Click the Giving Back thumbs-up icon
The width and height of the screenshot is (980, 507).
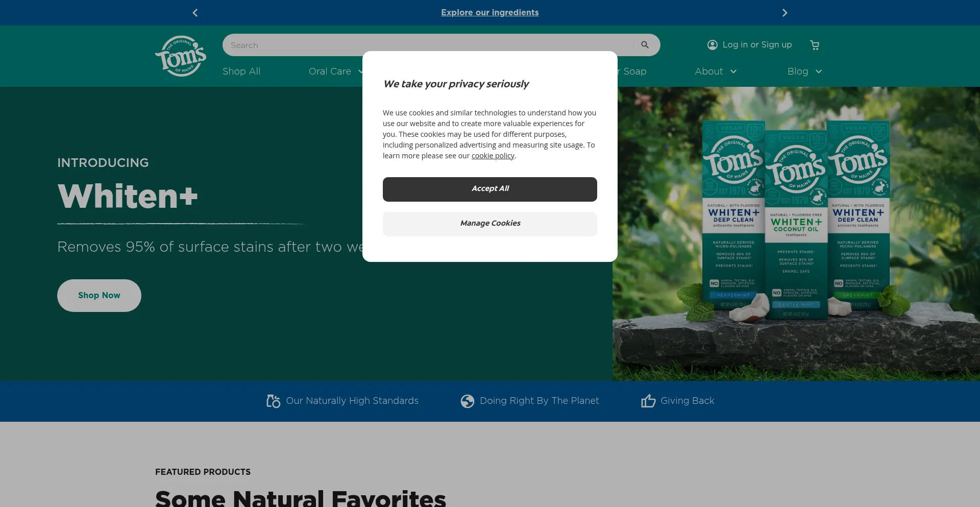(648, 401)
